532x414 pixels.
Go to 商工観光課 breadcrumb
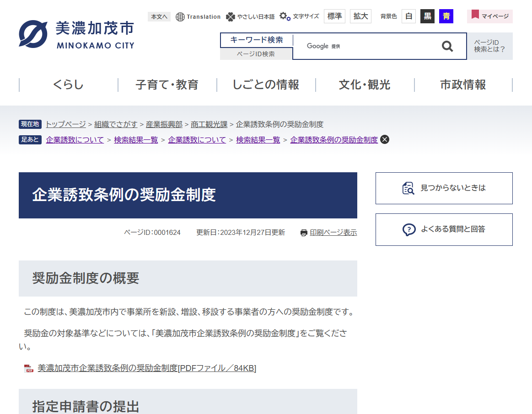209,124
